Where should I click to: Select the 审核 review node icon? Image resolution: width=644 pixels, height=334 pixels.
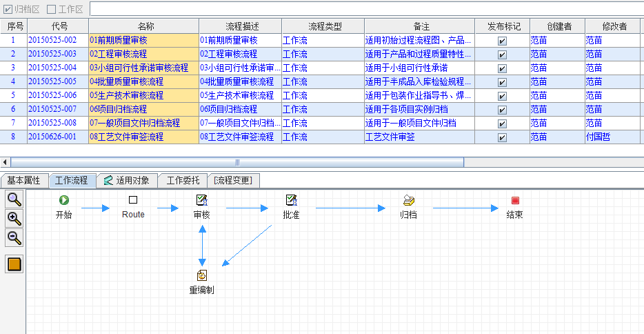tap(201, 200)
